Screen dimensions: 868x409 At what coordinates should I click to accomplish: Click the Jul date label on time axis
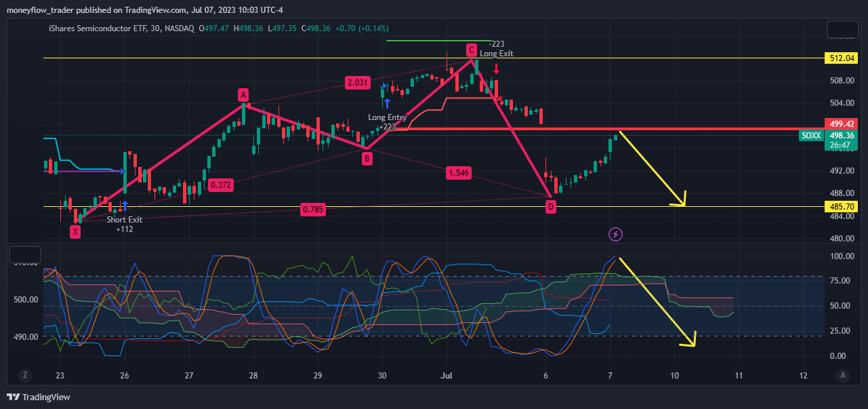point(447,375)
